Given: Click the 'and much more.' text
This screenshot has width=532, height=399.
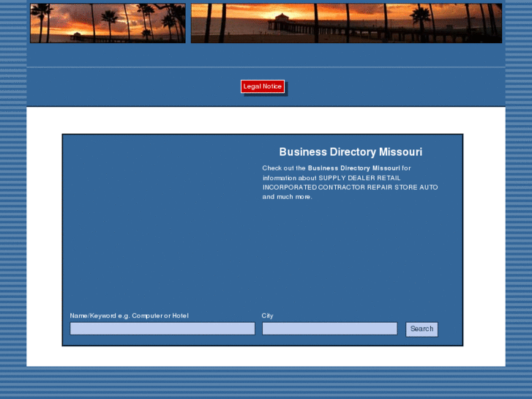Looking at the screenshot, I should [287, 197].
